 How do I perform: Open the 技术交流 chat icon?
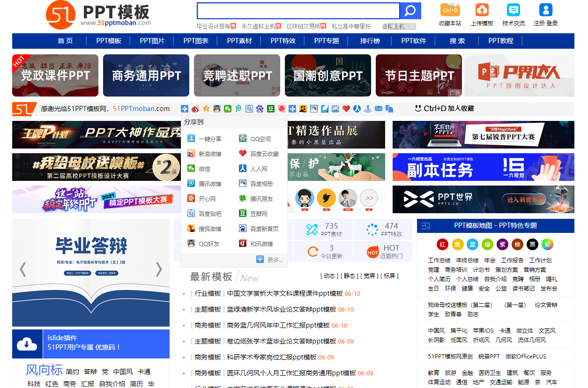pyautogui.click(x=514, y=10)
